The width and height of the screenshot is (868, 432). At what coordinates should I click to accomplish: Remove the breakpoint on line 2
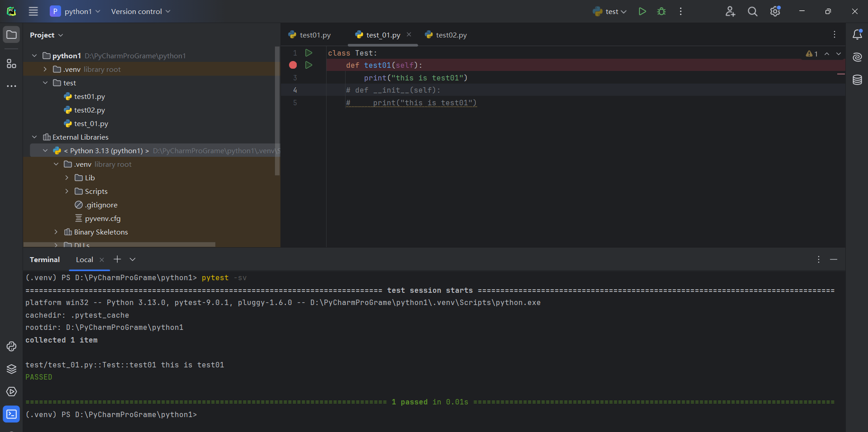coord(293,65)
